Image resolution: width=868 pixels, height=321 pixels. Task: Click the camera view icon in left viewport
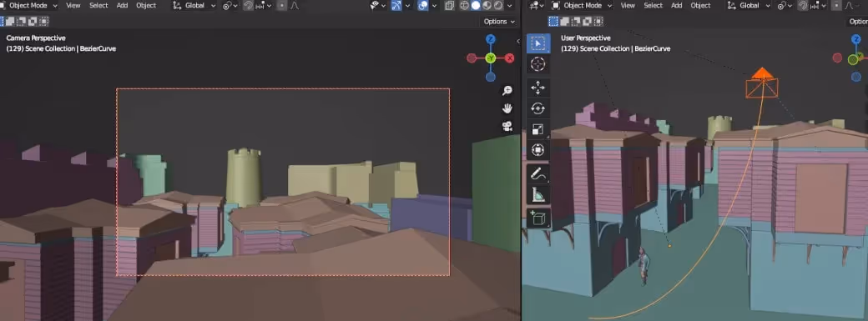pos(507,126)
